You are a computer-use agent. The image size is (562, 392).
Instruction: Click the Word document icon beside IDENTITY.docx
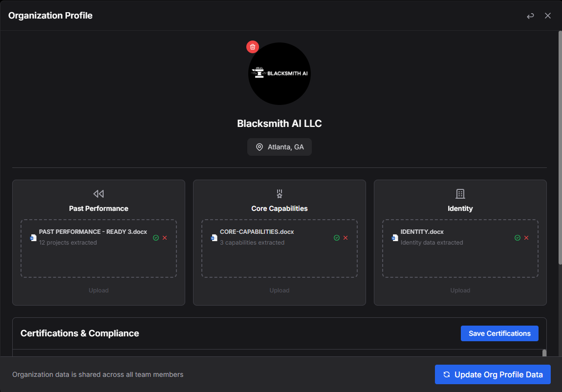point(395,237)
